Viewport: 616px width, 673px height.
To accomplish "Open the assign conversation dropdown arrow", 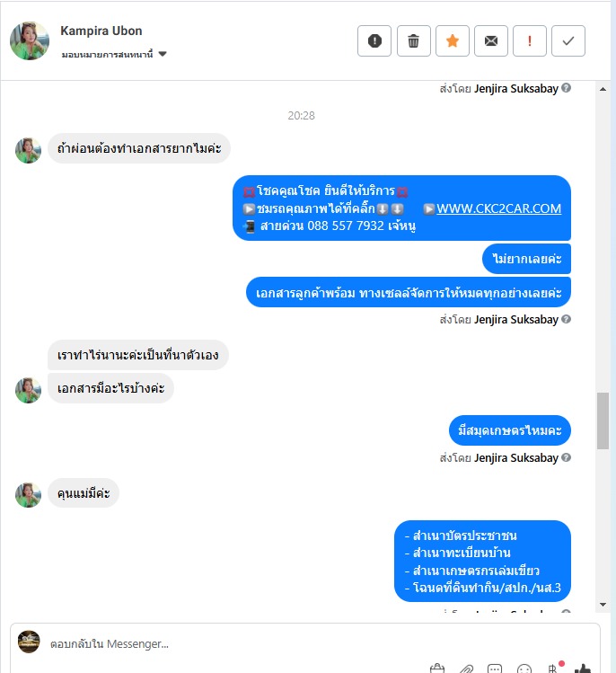I will pos(163,54).
